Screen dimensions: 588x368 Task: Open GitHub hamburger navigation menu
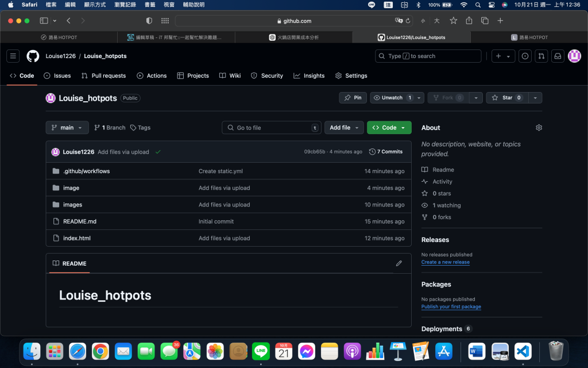tap(13, 56)
